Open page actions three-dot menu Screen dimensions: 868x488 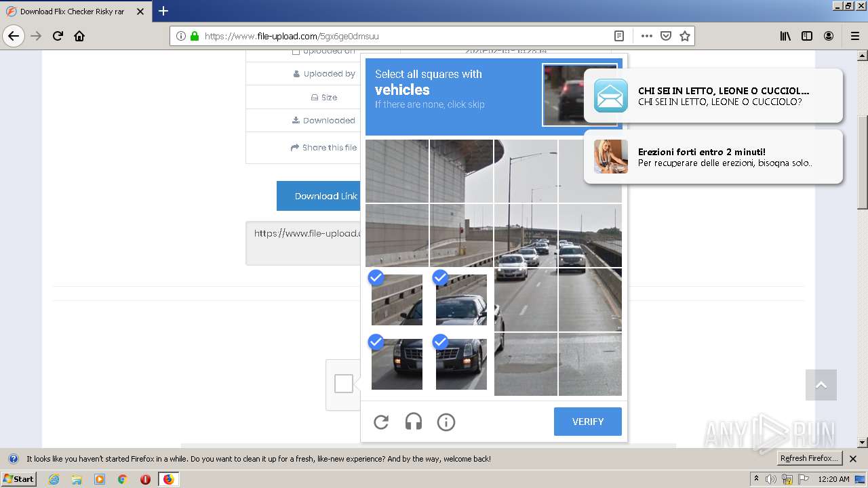(646, 36)
